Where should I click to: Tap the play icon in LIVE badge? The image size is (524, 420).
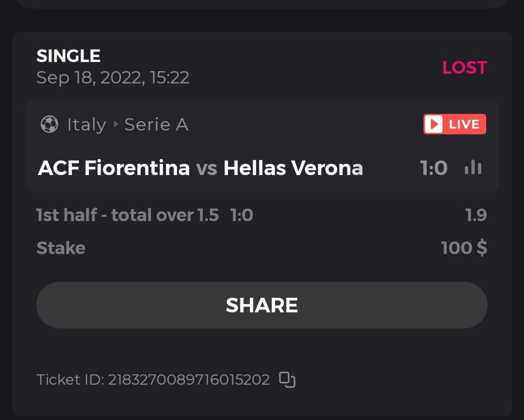tap(435, 125)
